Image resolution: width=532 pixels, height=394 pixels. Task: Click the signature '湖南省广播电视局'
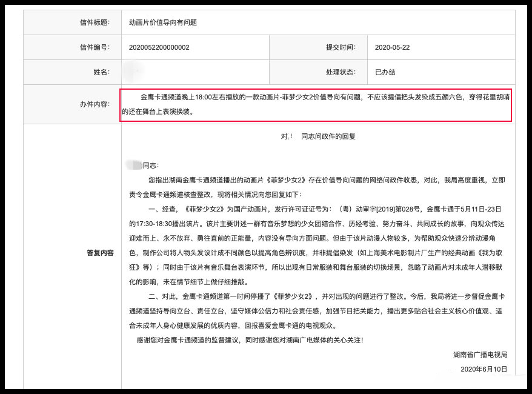coord(480,355)
